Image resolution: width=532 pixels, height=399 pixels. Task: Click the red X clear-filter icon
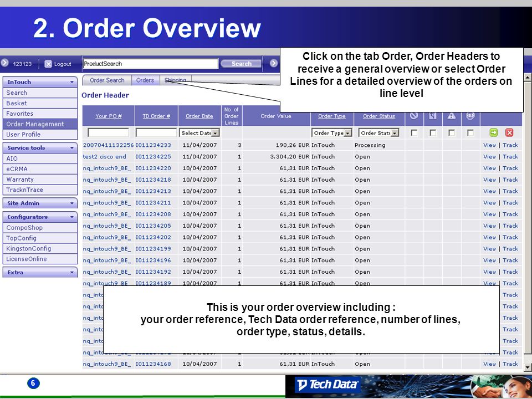click(509, 132)
